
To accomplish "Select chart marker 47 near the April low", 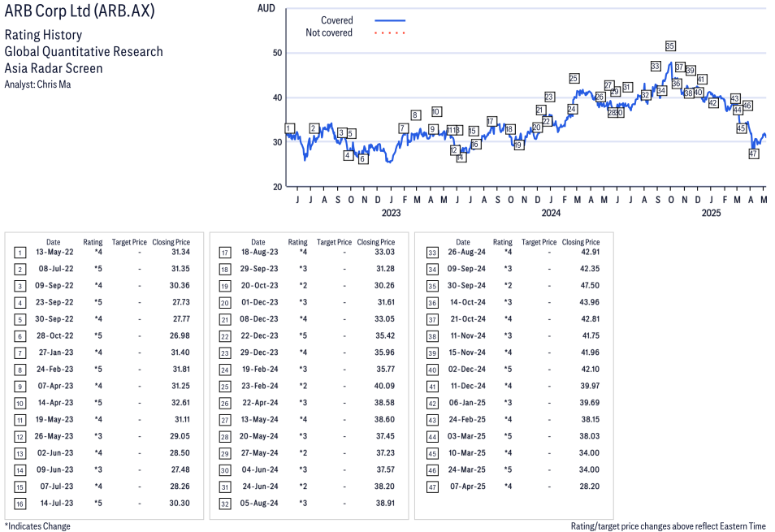I will tap(753, 154).
